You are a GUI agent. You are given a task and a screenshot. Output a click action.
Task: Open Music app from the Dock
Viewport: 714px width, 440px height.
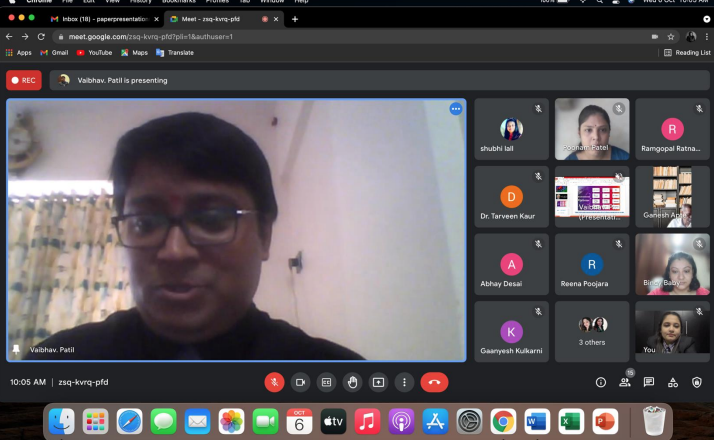367,421
